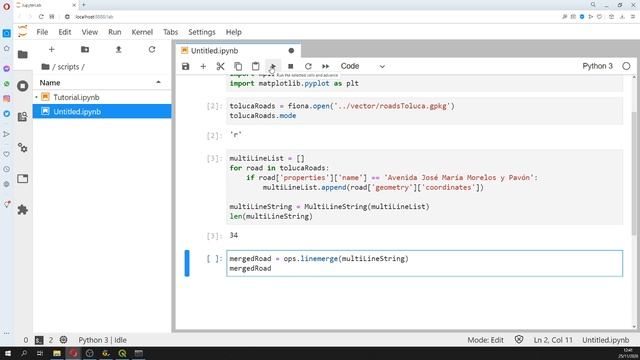The height and width of the screenshot is (360, 640).
Task: Click the scripts breadcrumb folder
Action: tap(68, 67)
